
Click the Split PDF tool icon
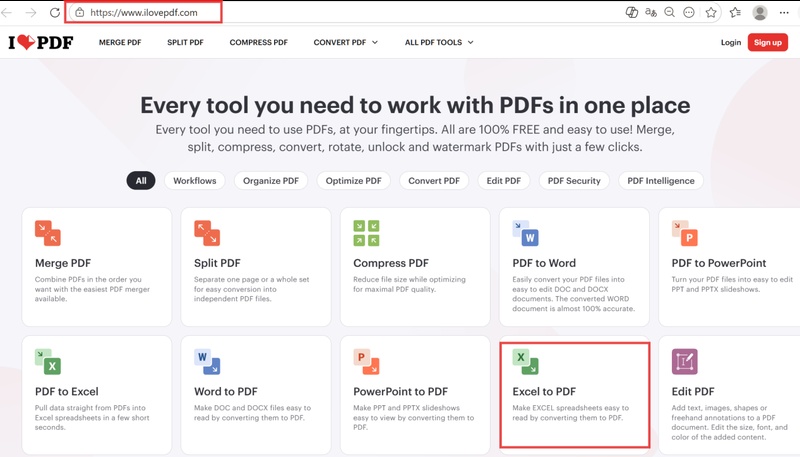coord(207,233)
